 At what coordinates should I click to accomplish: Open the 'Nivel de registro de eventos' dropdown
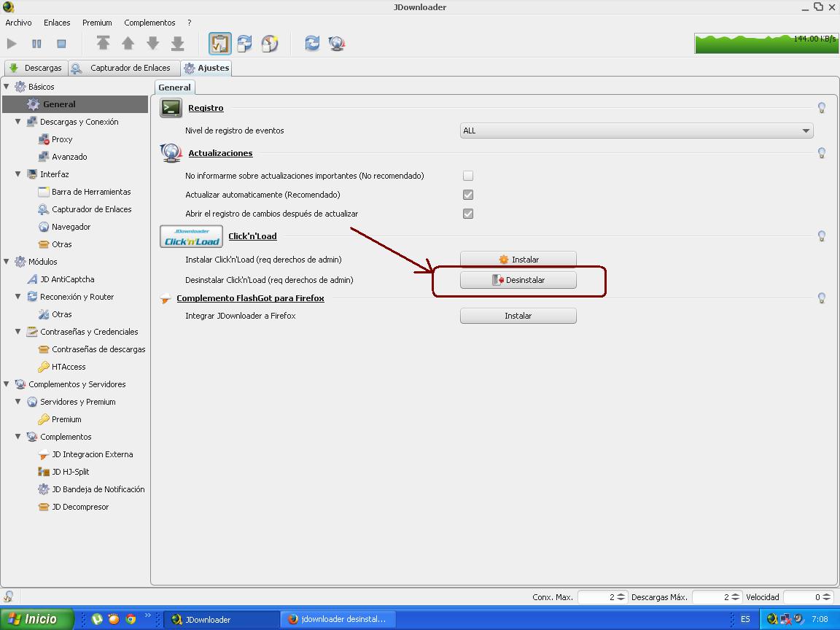point(637,131)
